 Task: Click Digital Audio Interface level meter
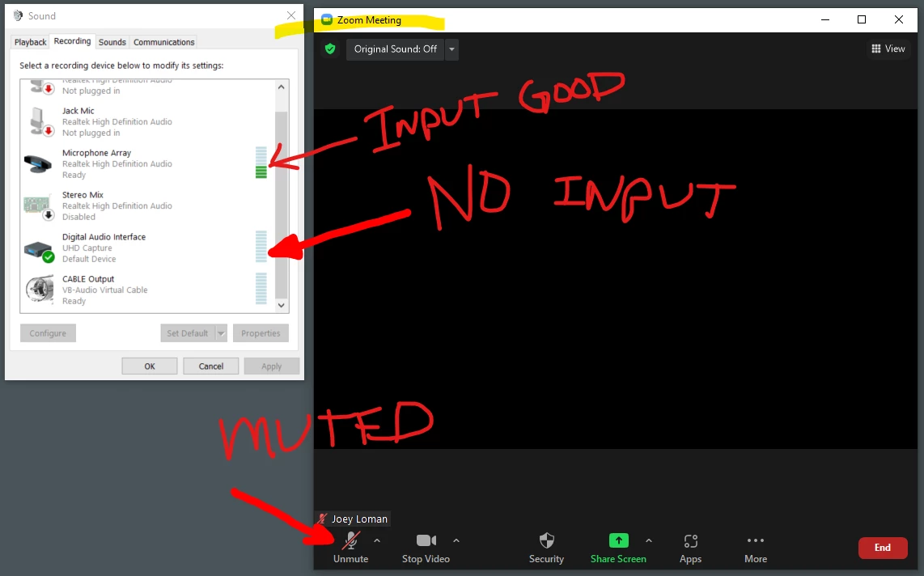(261, 246)
